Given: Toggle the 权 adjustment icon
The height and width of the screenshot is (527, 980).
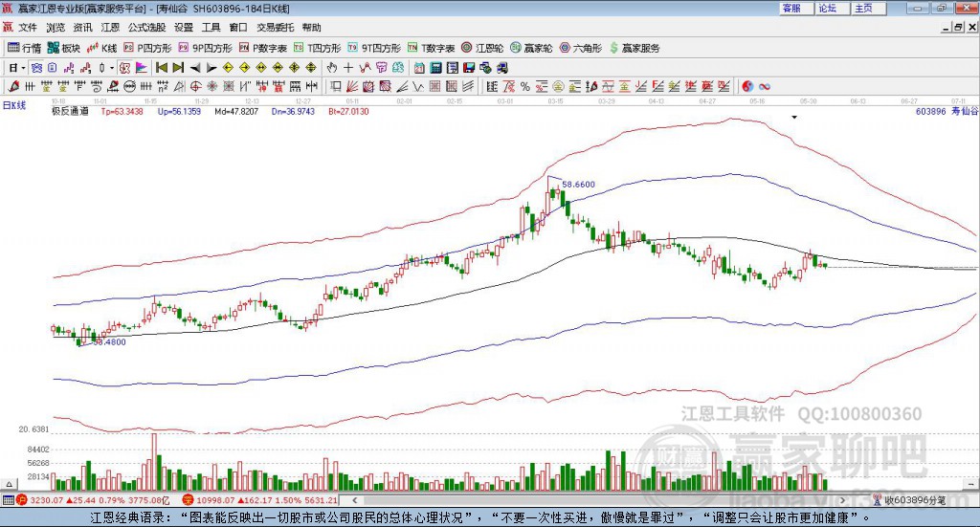Looking at the screenshot, I should (124, 68).
